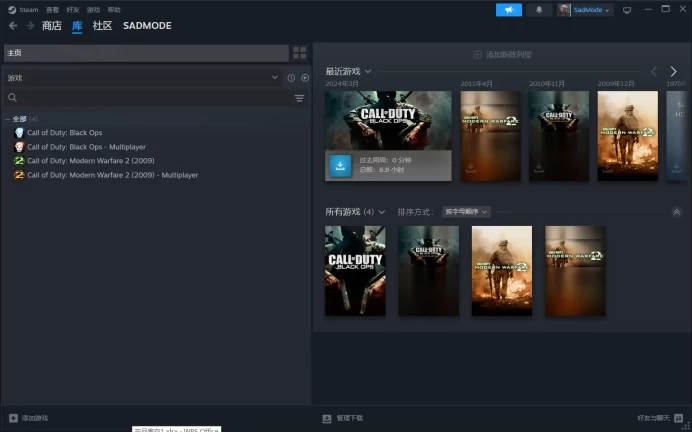Collapse the all games shelf chevron
The image size is (692, 432).
[676, 212]
